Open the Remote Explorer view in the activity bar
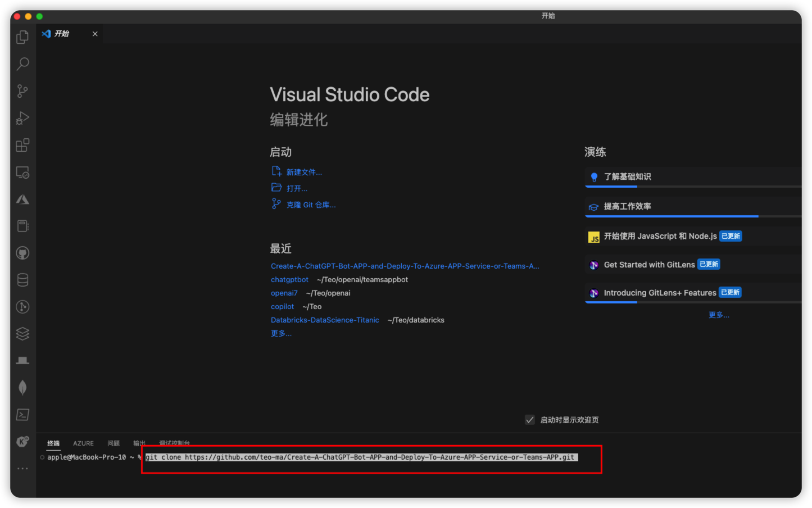The width and height of the screenshot is (812, 508). pyautogui.click(x=22, y=173)
